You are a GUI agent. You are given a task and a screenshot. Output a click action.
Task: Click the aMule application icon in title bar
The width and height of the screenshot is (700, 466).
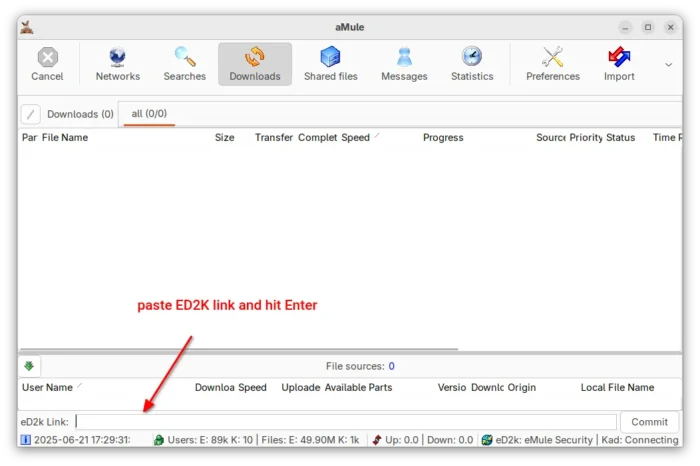pos(27,27)
